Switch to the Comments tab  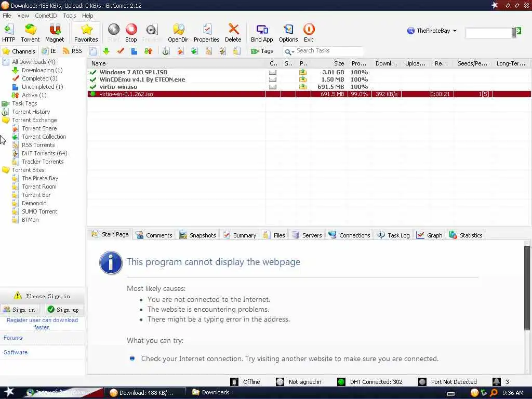point(154,235)
